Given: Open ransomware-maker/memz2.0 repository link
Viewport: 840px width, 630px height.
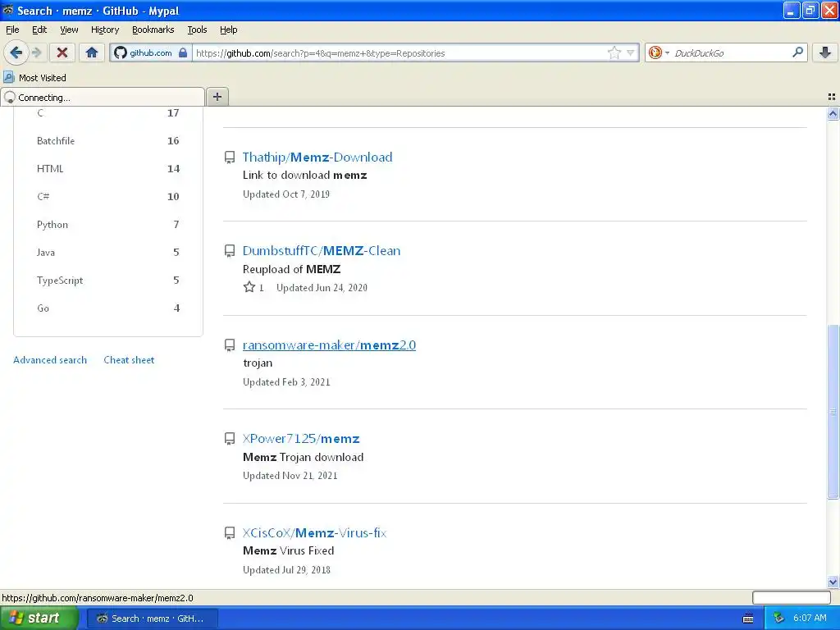Looking at the screenshot, I should (329, 345).
